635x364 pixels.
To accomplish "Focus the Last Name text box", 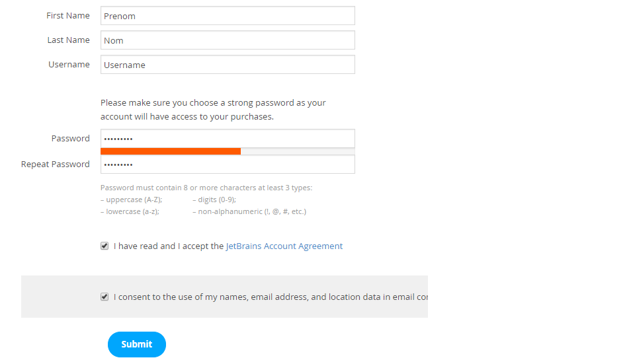I will point(228,40).
